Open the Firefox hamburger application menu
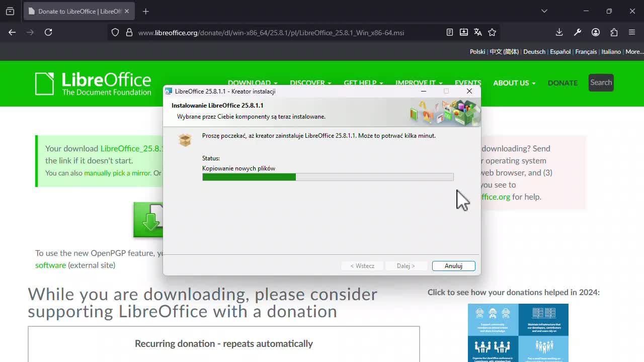This screenshot has height=362, width=644. [632, 32]
